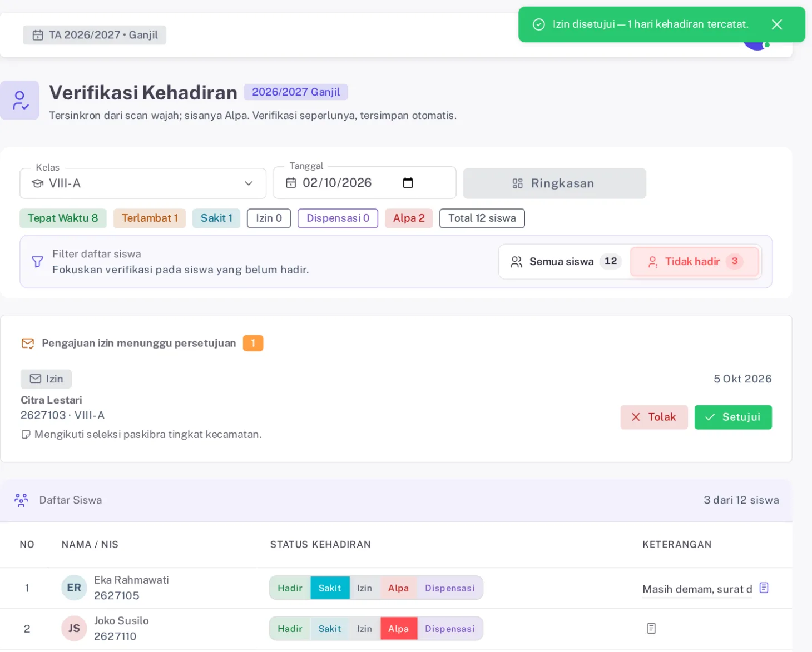Screen dimensions: 812x652
Task: Approve Citra Lestari's request with Setujui
Action: coord(733,417)
